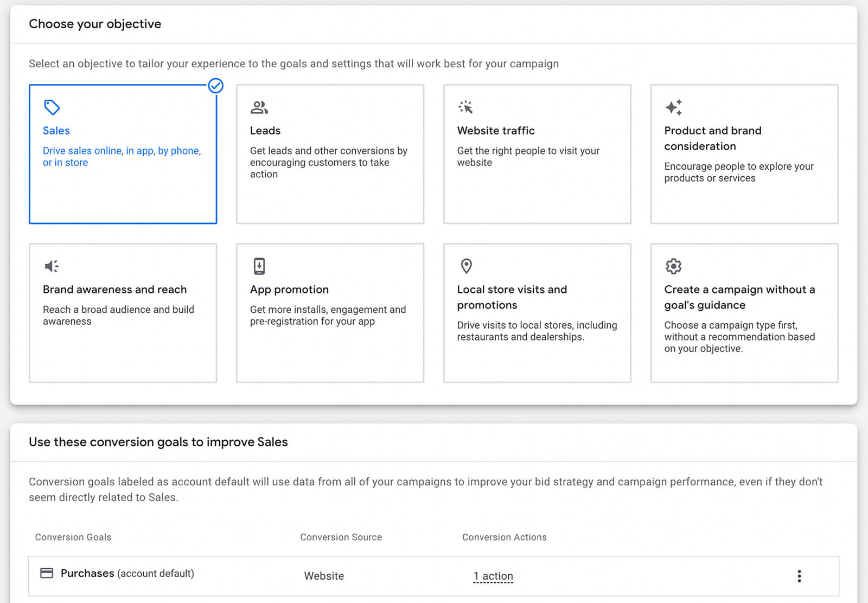
Task: Click Use these conversion goals heading
Action: [x=158, y=442]
